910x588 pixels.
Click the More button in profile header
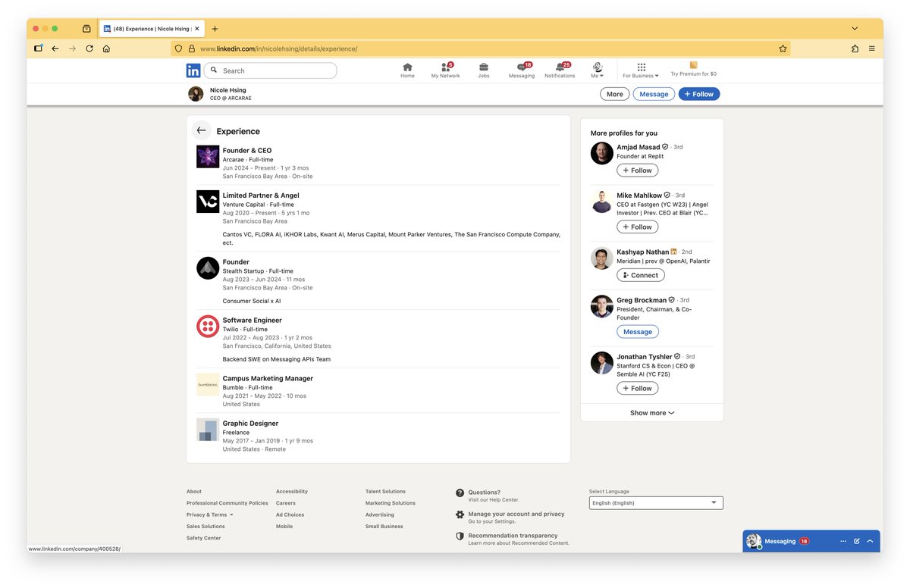tap(615, 94)
